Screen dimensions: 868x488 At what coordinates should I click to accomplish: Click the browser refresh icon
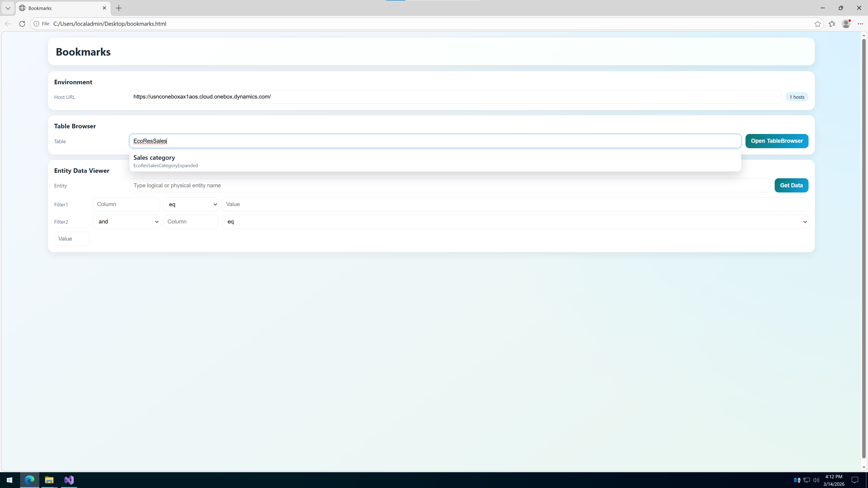click(22, 24)
